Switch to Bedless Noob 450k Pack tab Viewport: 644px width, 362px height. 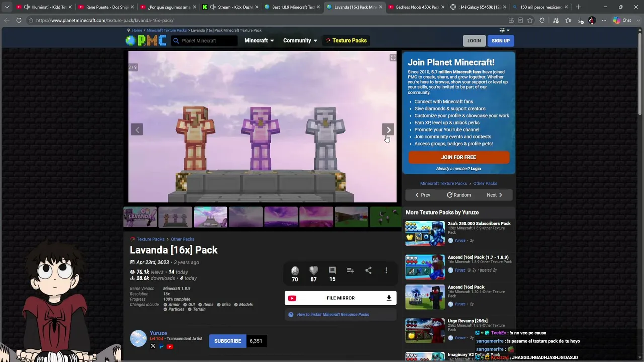click(x=417, y=7)
